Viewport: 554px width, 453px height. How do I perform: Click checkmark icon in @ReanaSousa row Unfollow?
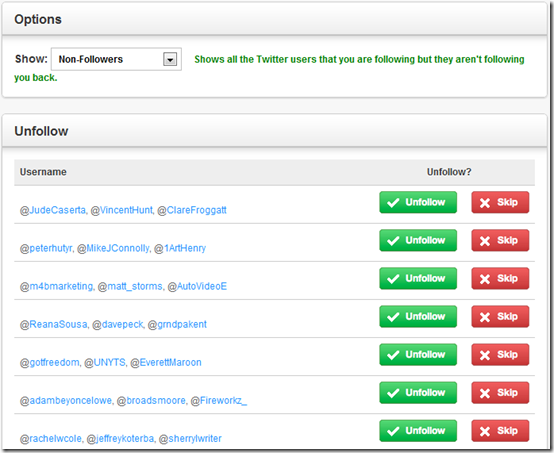click(393, 317)
